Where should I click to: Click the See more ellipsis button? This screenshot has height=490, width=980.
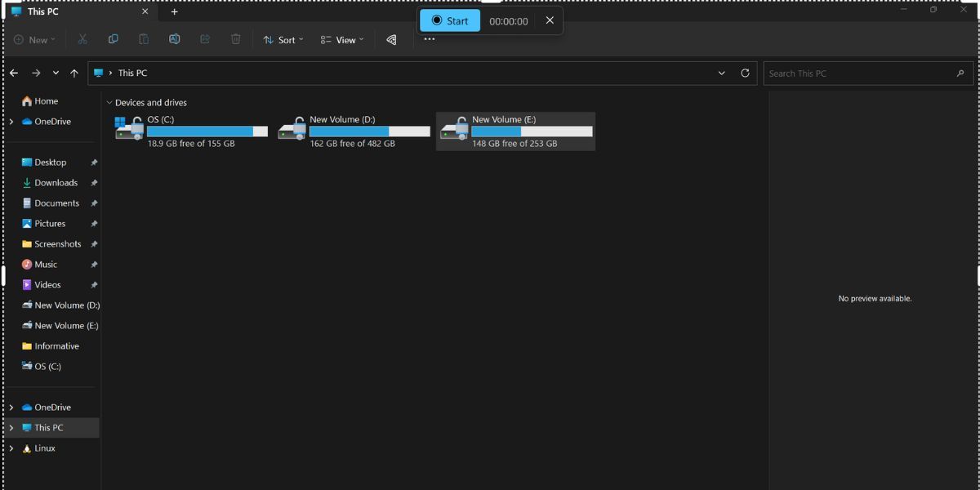[x=429, y=39]
